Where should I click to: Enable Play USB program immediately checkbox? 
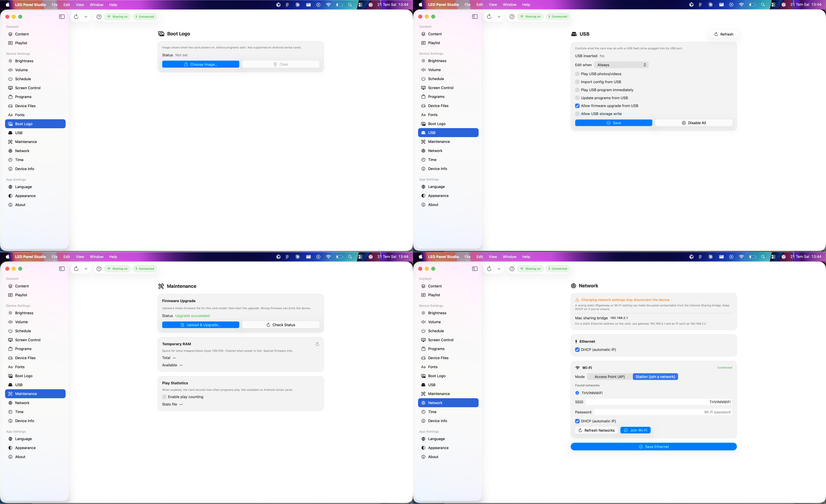tap(577, 90)
